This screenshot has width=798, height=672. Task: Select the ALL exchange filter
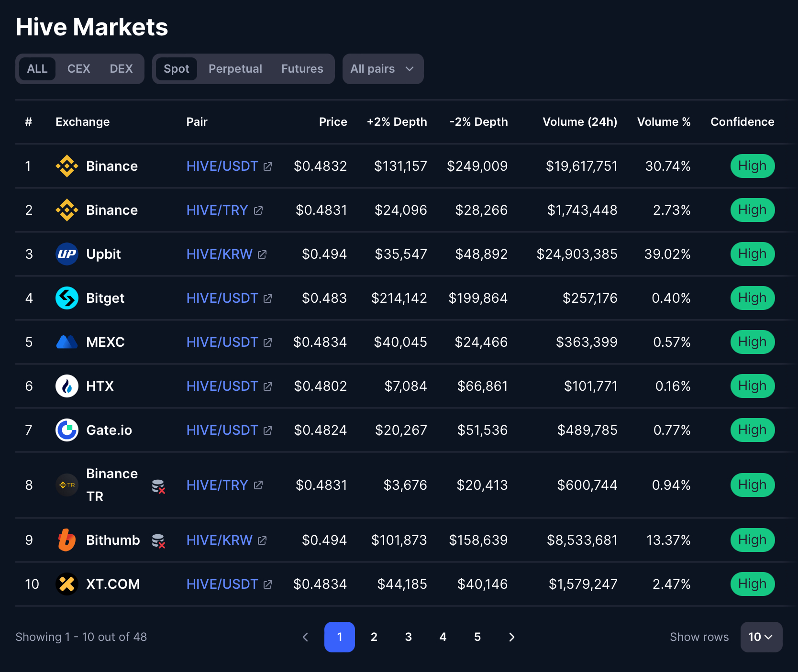[x=37, y=69]
